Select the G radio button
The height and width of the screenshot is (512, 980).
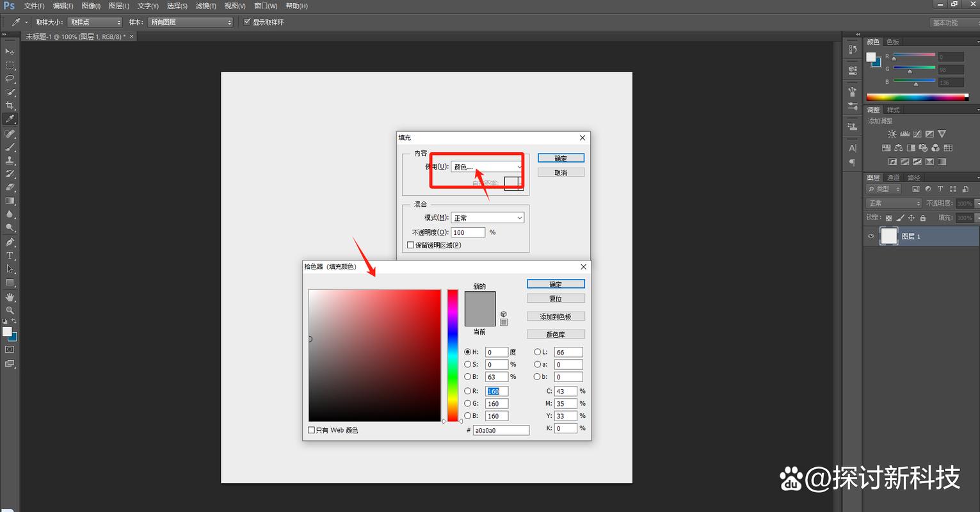468,403
